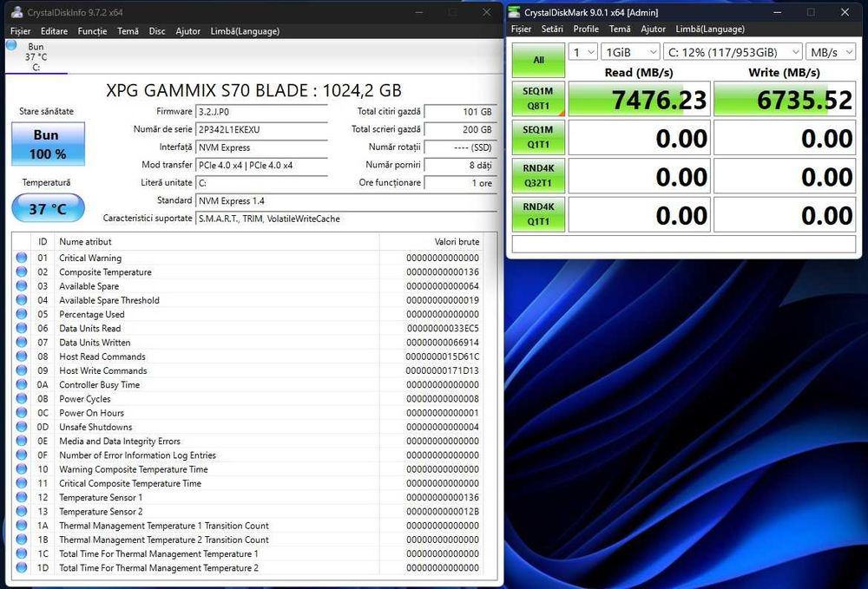
Task: Open the test count dropdown showing 1
Action: pyautogui.click(x=583, y=52)
